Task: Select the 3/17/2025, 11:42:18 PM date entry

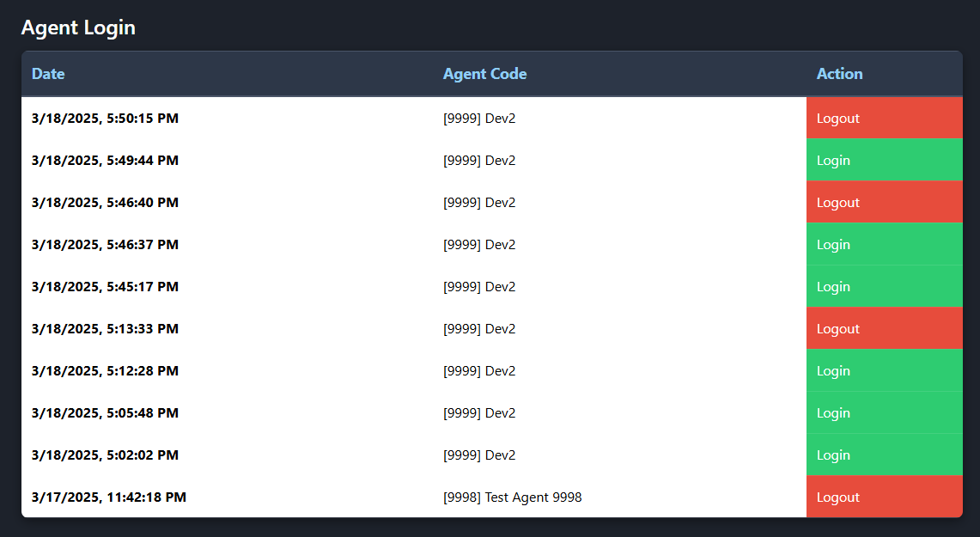Action: click(108, 497)
